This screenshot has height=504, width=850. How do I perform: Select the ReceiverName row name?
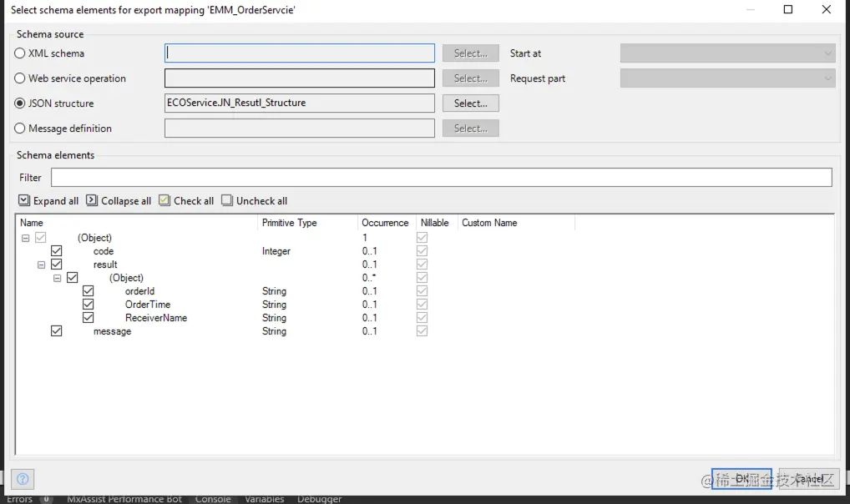coord(156,318)
